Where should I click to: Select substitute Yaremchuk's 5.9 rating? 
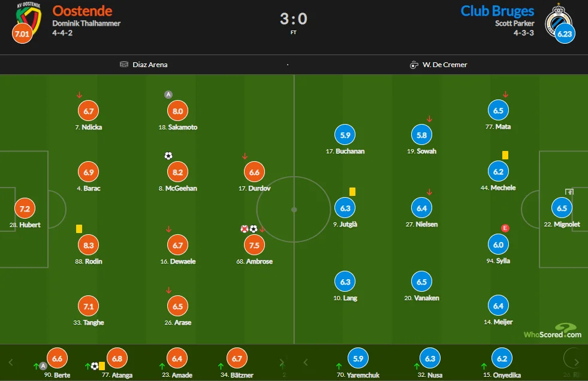tap(358, 359)
